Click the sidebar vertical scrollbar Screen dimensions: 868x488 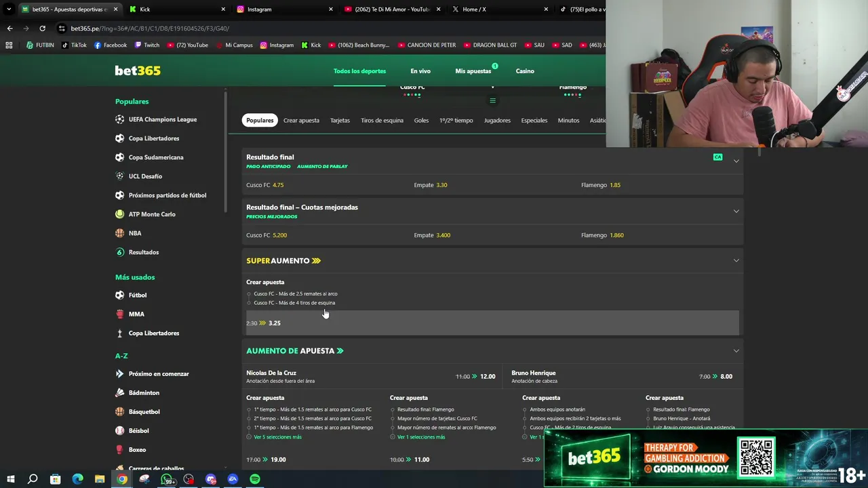point(225,152)
